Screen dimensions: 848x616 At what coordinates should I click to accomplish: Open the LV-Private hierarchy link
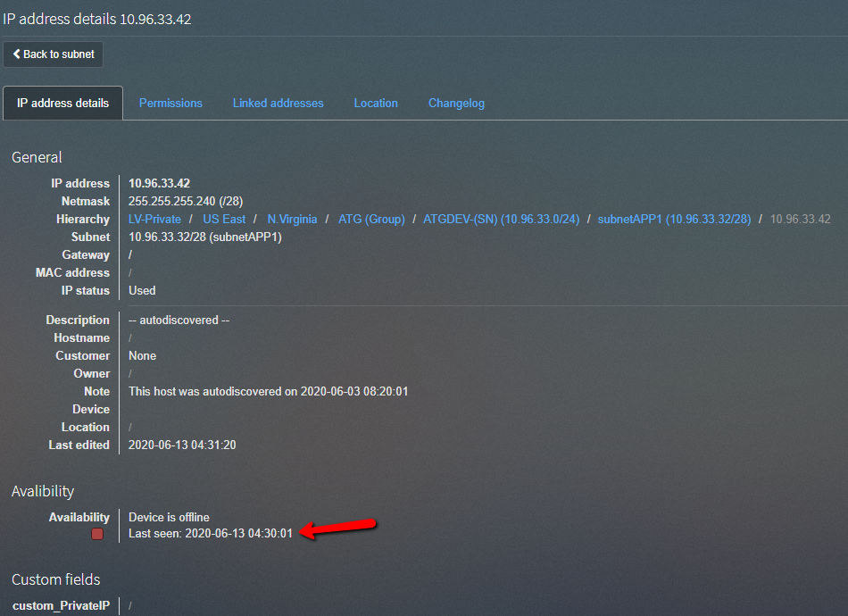coord(154,219)
